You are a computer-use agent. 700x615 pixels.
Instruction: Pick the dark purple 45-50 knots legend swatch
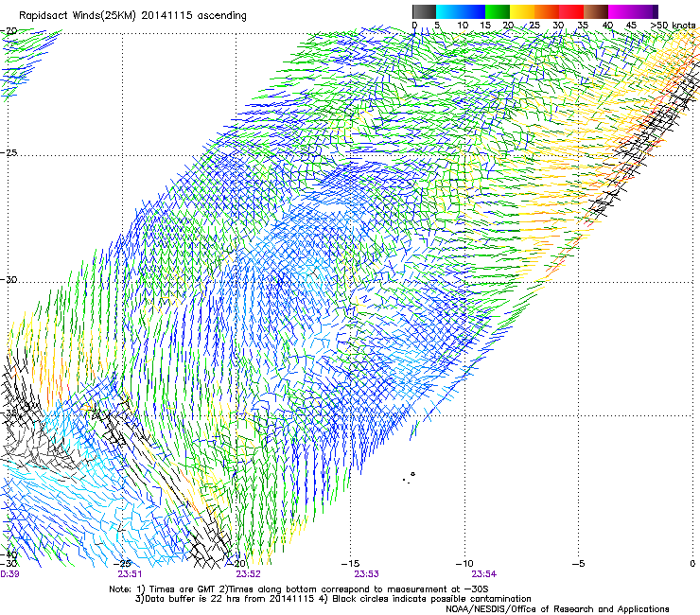point(645,11)
